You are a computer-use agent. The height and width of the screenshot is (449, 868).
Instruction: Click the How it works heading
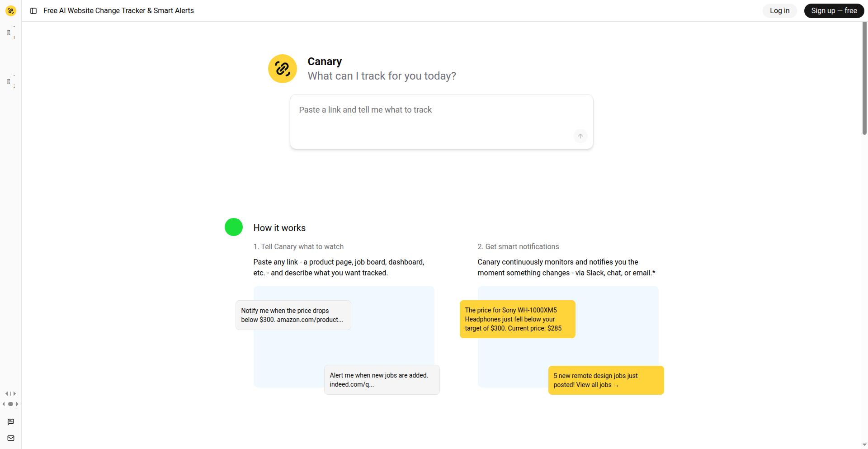pyautogui.click(x=279, y=228)
